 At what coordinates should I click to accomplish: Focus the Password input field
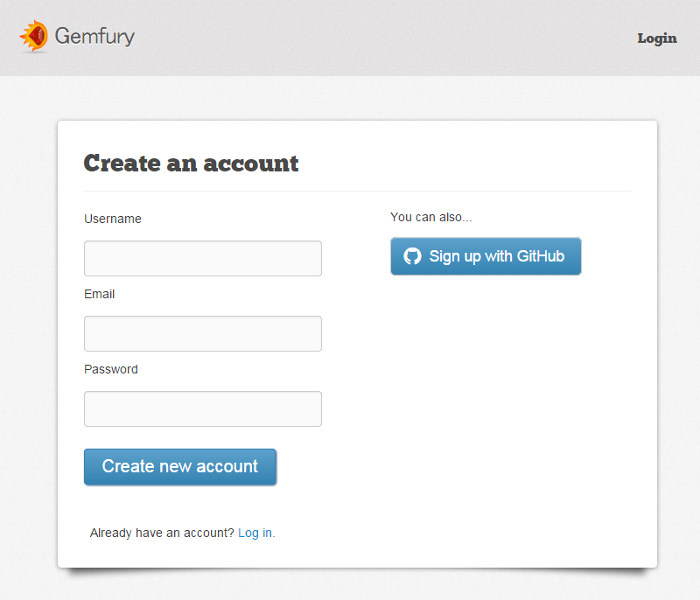coord(202,408)
